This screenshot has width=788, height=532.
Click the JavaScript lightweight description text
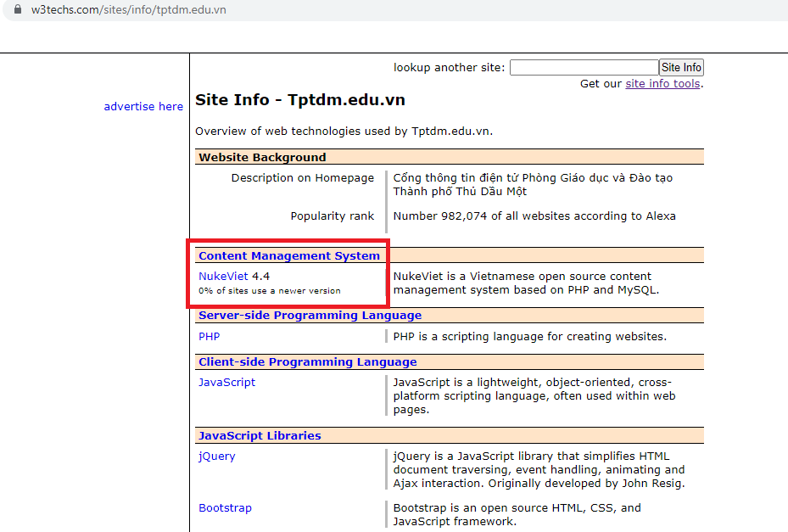(x=534, y=395)
